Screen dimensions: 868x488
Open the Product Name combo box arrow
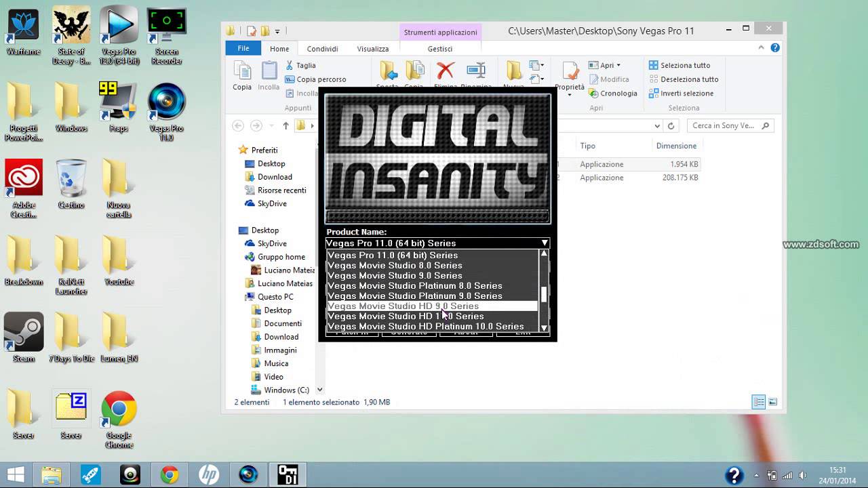545,243
